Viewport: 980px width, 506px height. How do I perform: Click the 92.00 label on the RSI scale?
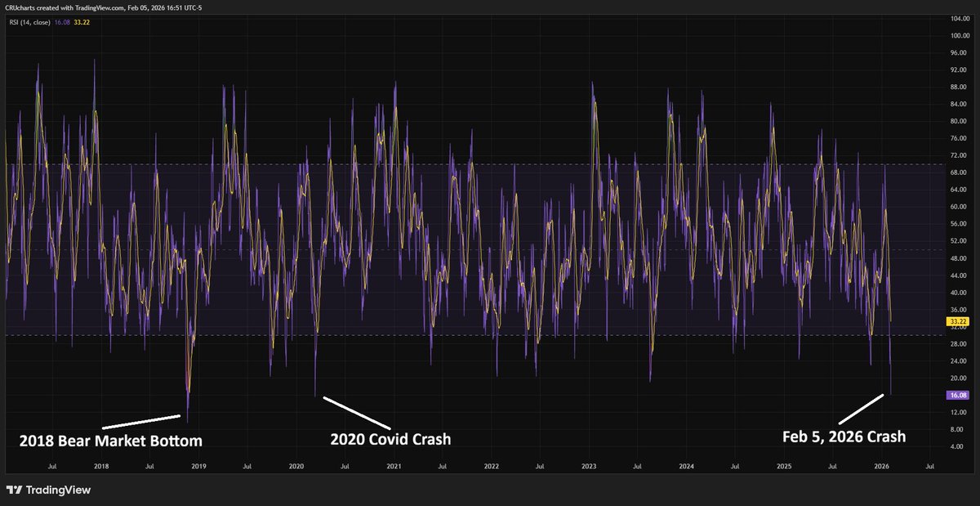click(x=960, y=70)
